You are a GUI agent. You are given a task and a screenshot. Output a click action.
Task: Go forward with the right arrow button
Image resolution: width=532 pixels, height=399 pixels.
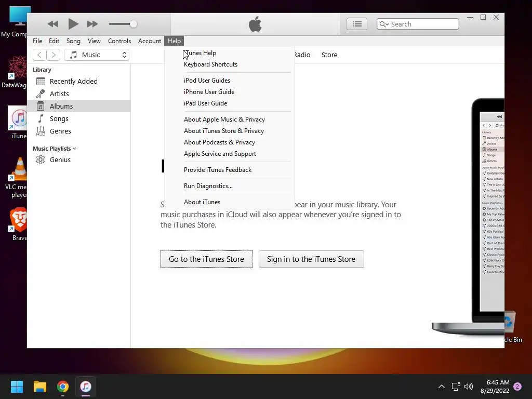point(54,55)
